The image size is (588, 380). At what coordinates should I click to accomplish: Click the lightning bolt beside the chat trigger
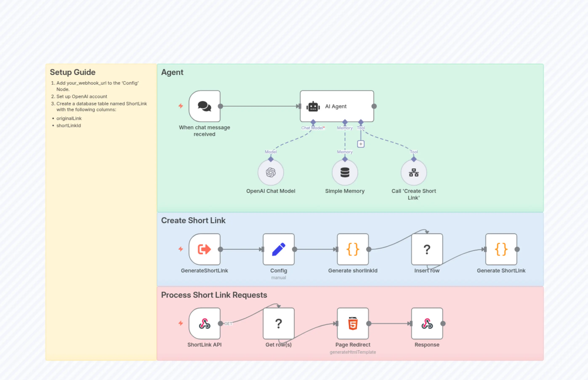(x=181, y=106)
